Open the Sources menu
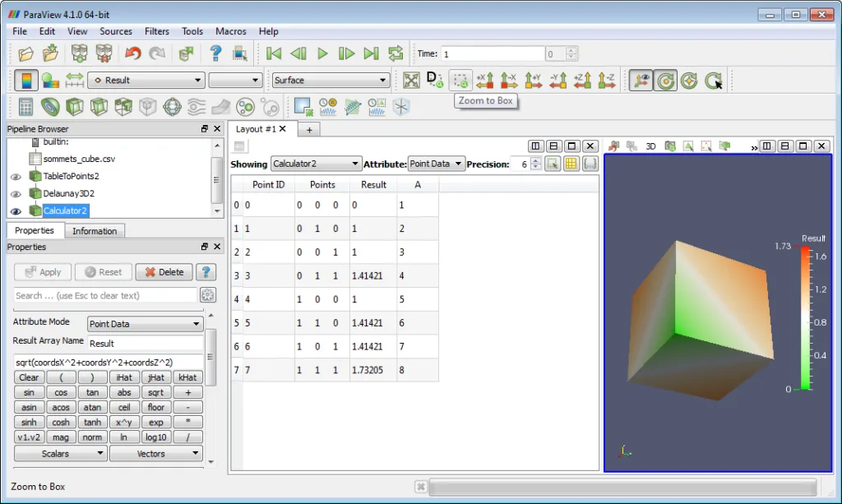The image size is (842, 504). [115, 31]
